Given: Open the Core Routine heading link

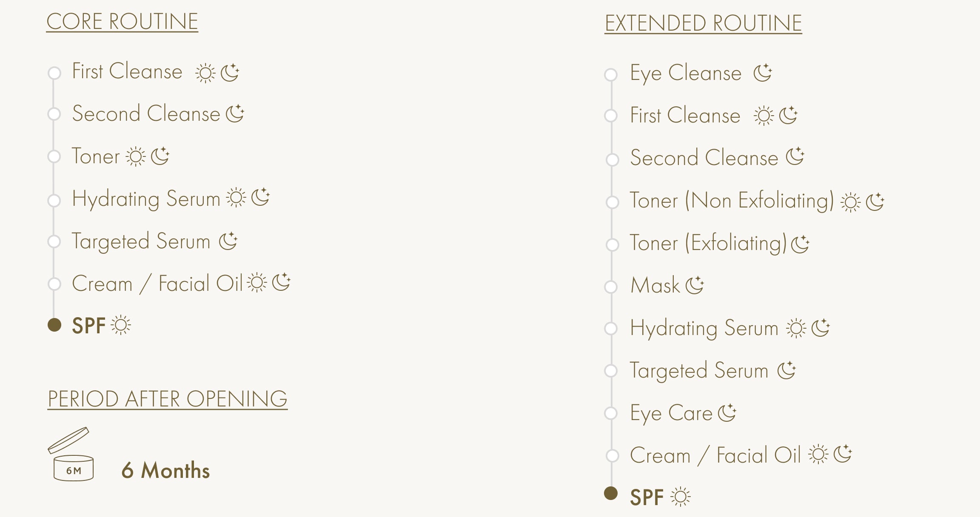Looking at the screenshot, I should pos(122,22).
